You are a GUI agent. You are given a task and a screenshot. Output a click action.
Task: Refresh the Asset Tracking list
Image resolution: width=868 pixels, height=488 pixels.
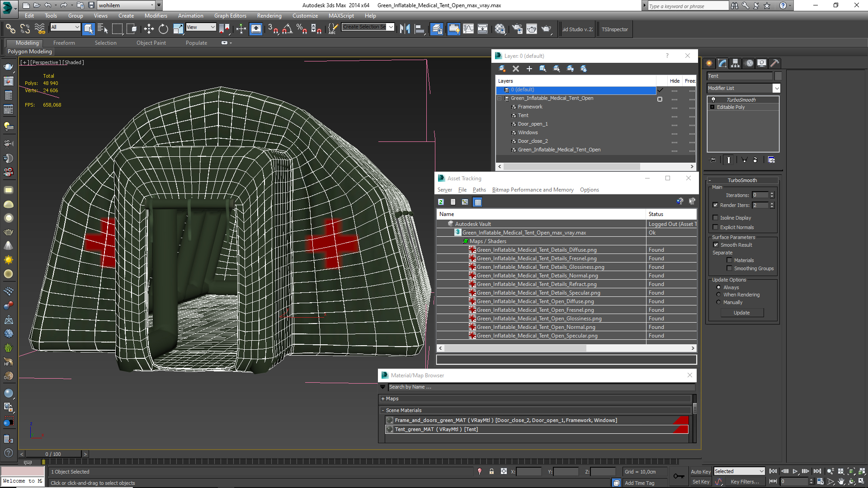coord(441,202)
